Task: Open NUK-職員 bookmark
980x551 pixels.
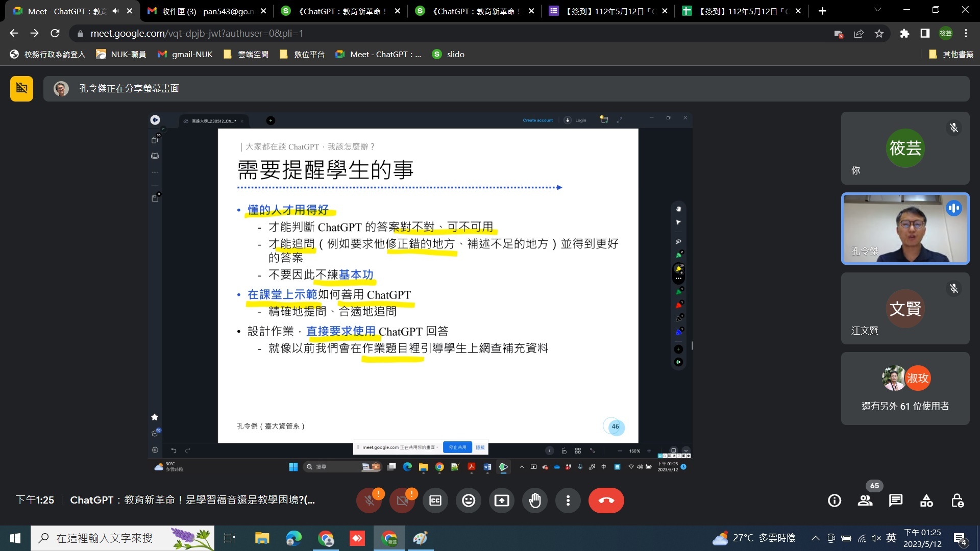Action: 121,55
